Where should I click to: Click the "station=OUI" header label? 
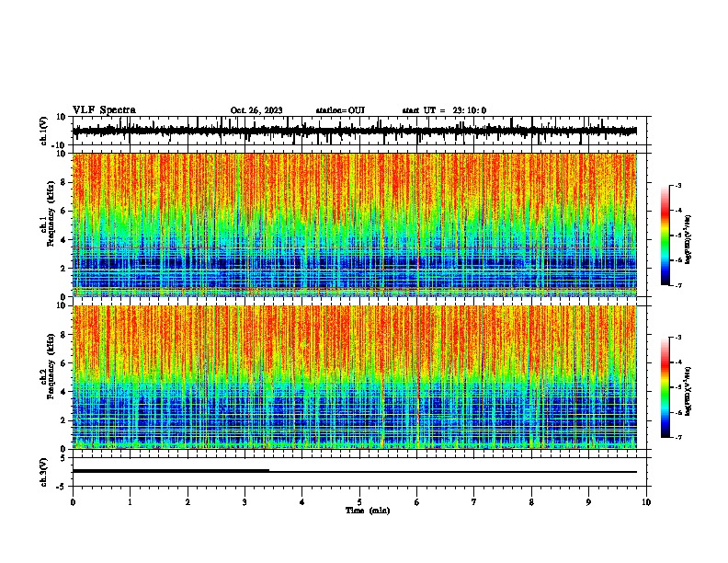pyautogui.click(x=340, y=110)
